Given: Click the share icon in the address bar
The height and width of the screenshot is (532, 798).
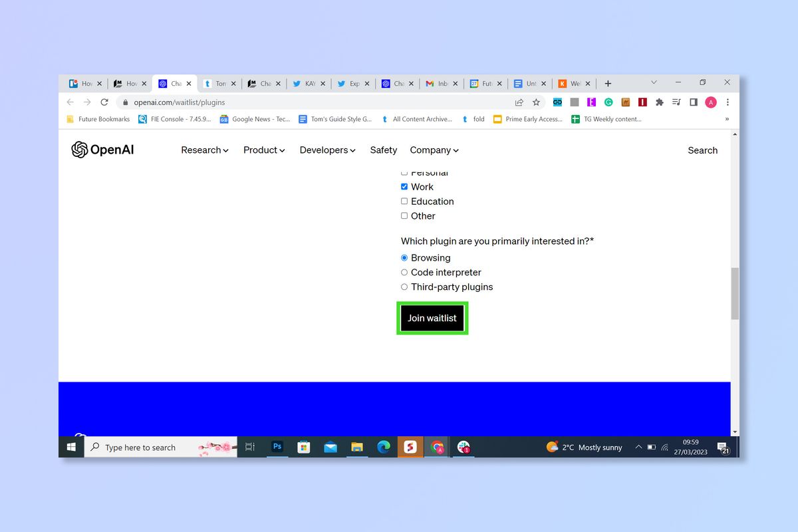Looking at the screenshot, I should pos(519,102).
